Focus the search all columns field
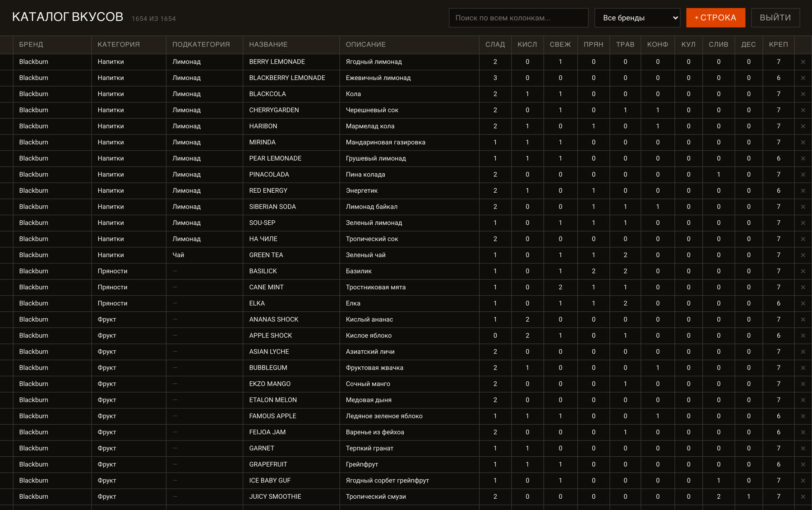812x510 pixels. [518, 18]
